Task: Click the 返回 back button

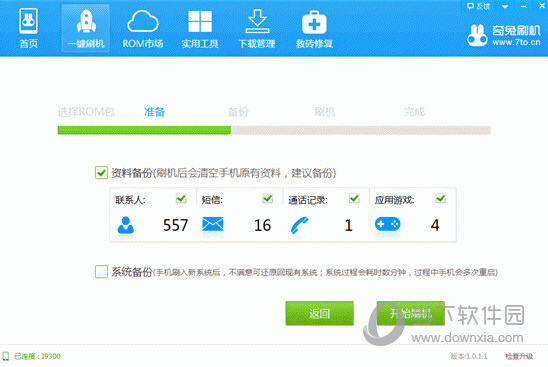Action: pyautogui.click(x=319, y=313)
